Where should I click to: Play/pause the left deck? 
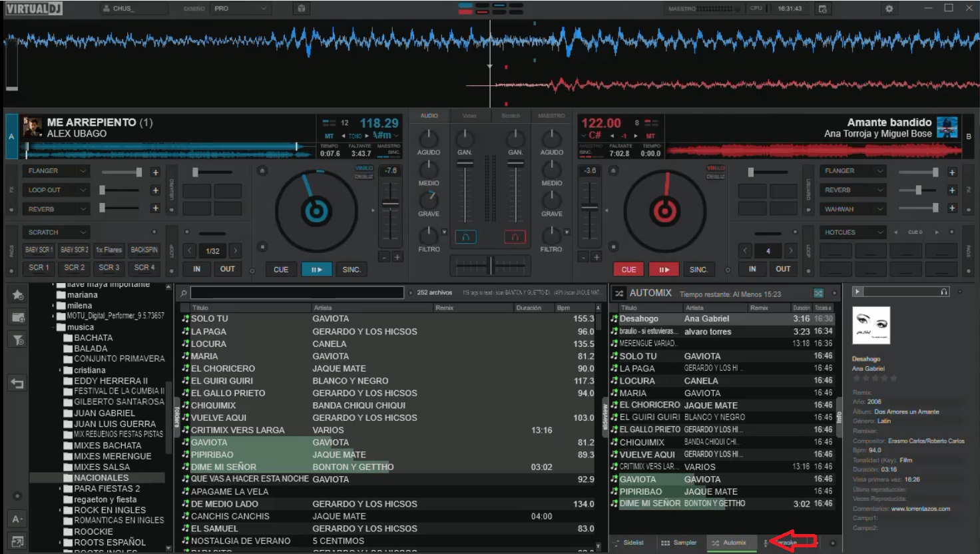tap(316, 270)
